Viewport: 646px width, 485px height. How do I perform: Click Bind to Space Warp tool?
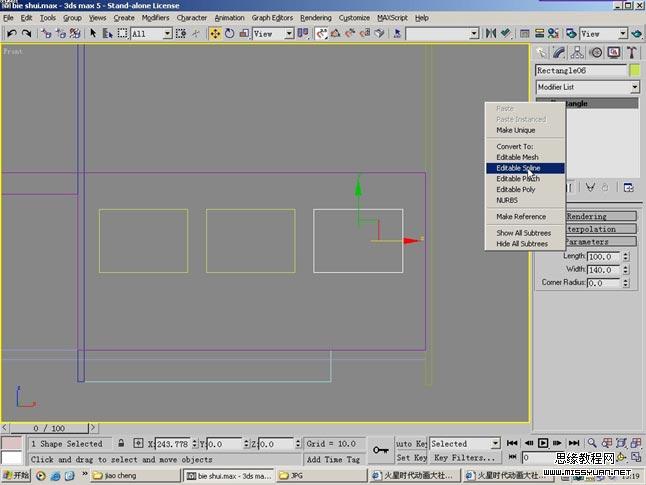coord(75,33)
